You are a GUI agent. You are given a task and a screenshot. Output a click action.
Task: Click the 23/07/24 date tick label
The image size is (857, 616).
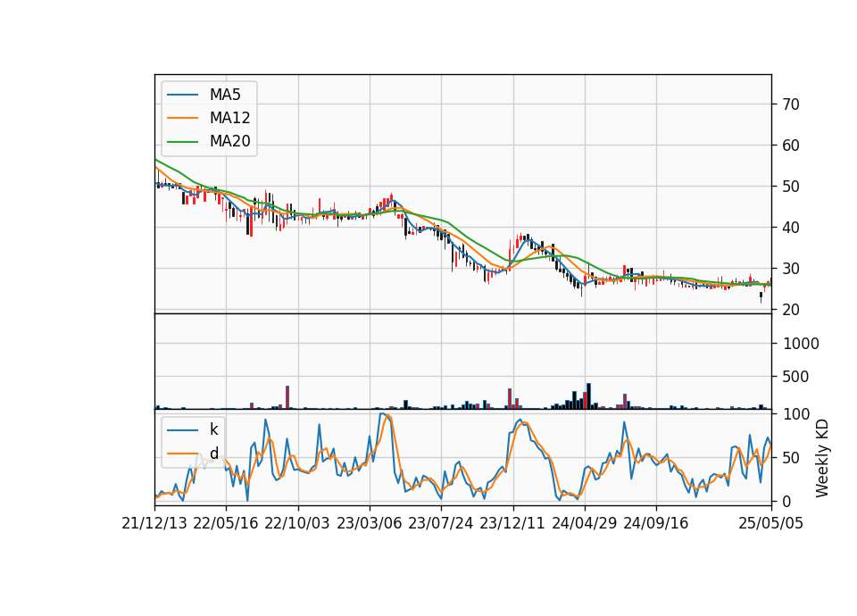coord(440,523)
